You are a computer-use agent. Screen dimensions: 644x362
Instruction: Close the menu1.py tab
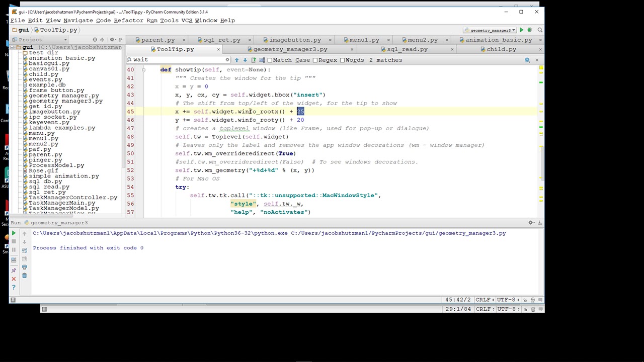389,40
